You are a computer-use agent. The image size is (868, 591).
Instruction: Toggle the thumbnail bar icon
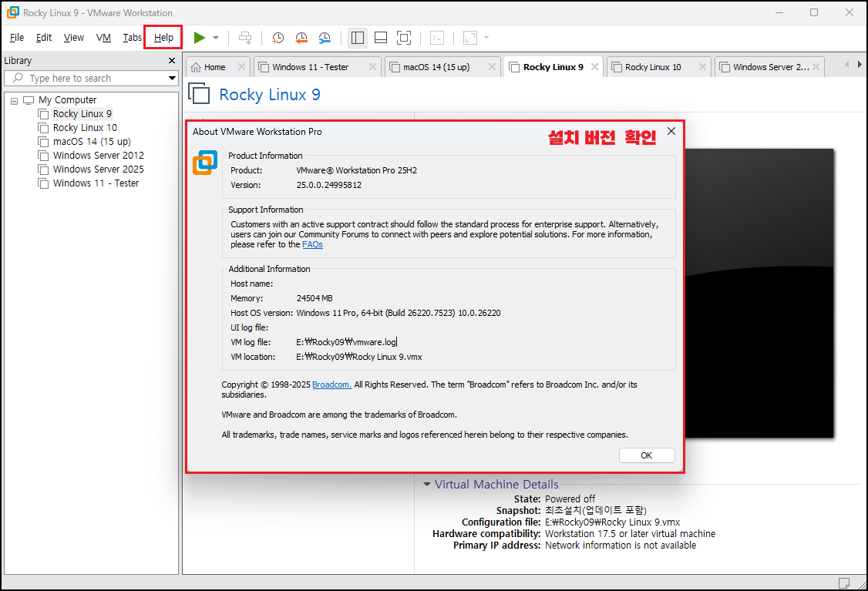(381, 38)
